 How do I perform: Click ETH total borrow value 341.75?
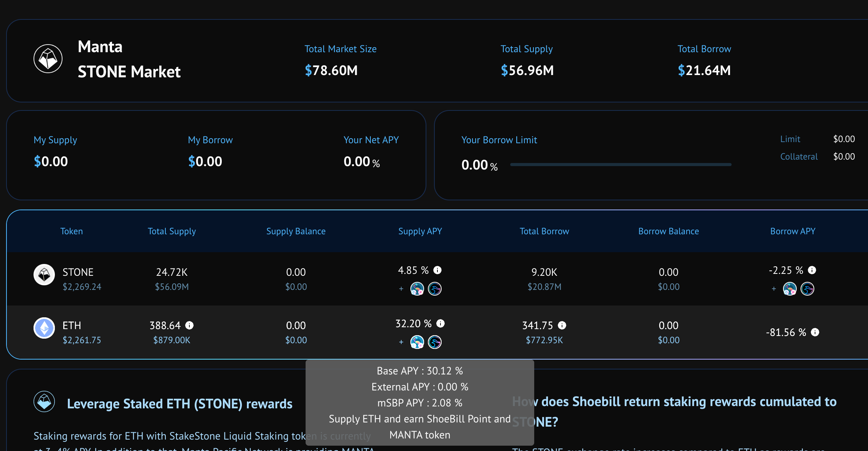538,326
